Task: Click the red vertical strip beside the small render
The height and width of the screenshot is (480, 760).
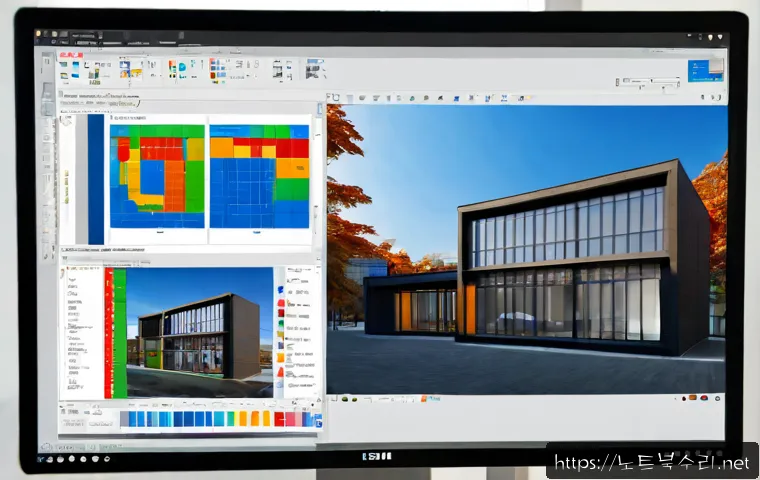Action: click(x=109, y=333)
